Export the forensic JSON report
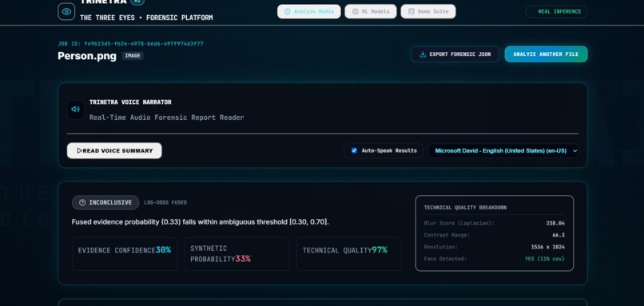The height and width of the screenshot is (306, 644). (455, 54)
